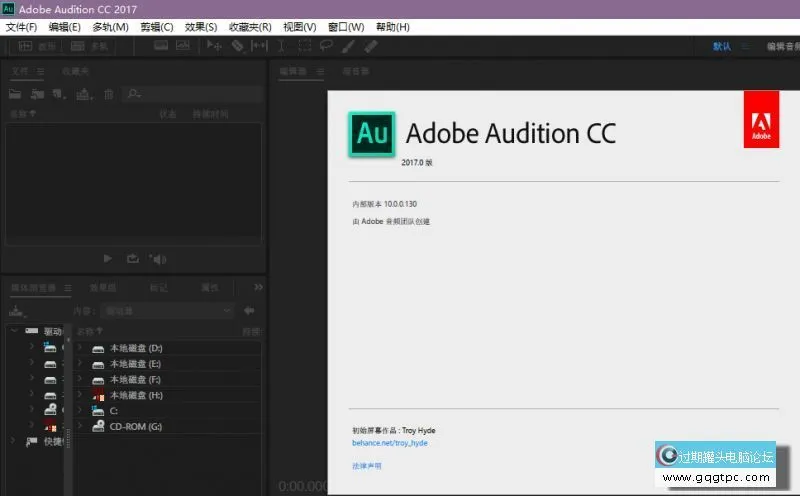Click the 法律声明 legal notices link
Image resolution: width=800 pixels, height=496 pixels.
[366, 466]
